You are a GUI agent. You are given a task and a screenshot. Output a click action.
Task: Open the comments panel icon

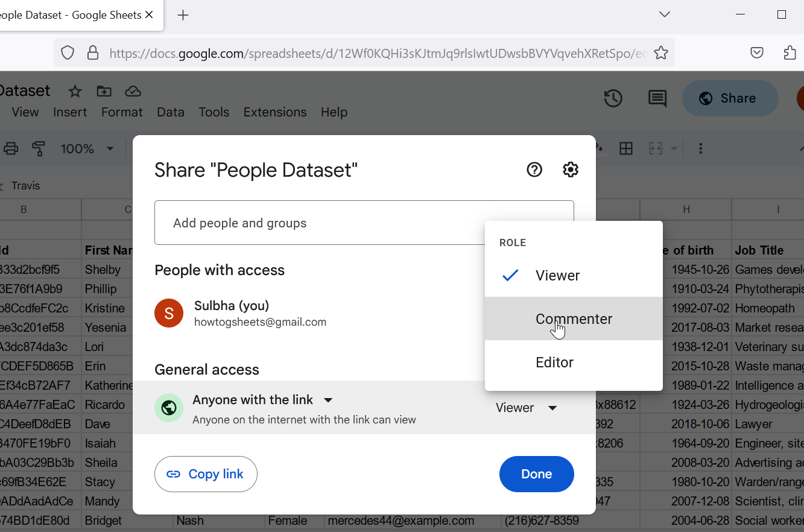coord(657,98)
